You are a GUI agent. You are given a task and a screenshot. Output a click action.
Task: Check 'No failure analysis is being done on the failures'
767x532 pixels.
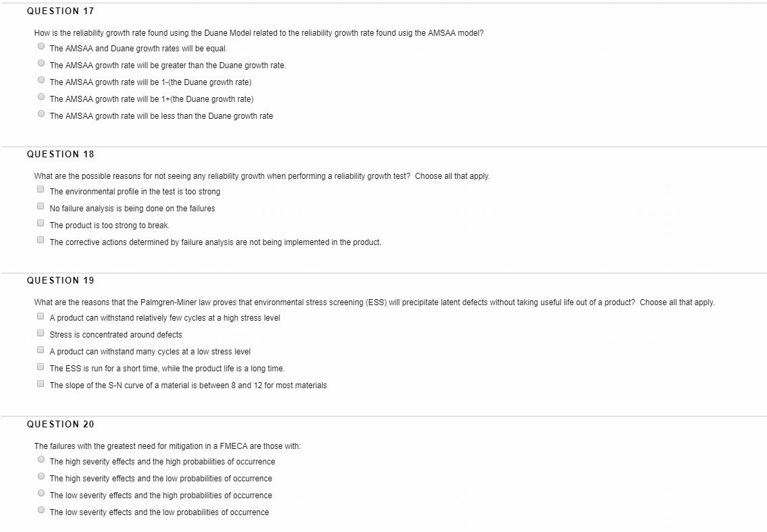pyautogui.click(x=41, y=206)
